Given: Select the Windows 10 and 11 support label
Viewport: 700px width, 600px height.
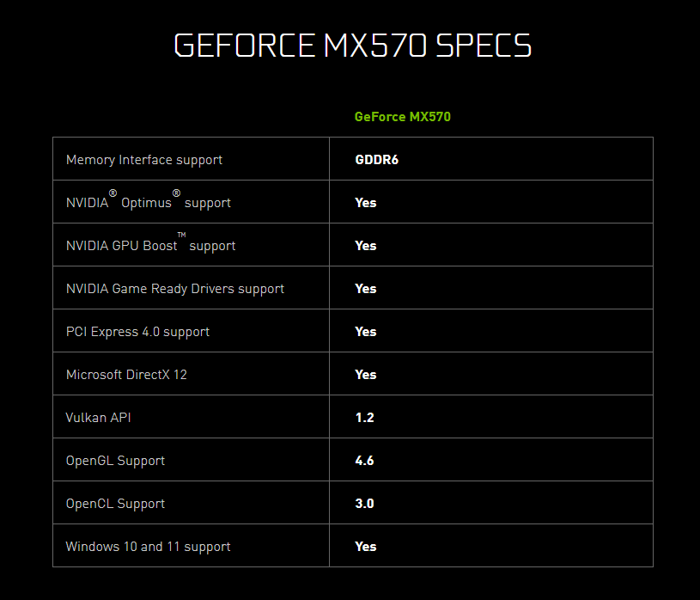Looking at the screenshot, I should pos(148,547).
